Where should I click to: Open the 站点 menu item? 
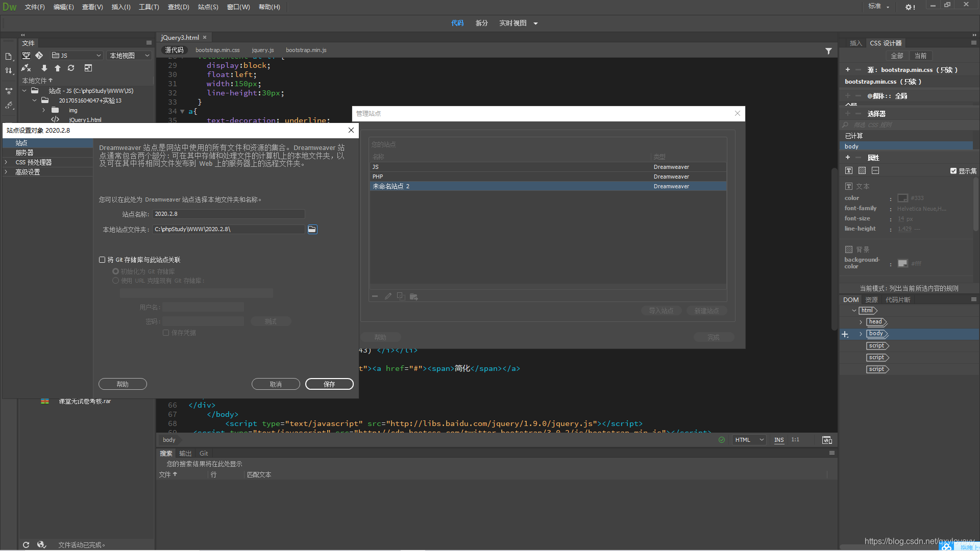(207, 7)
